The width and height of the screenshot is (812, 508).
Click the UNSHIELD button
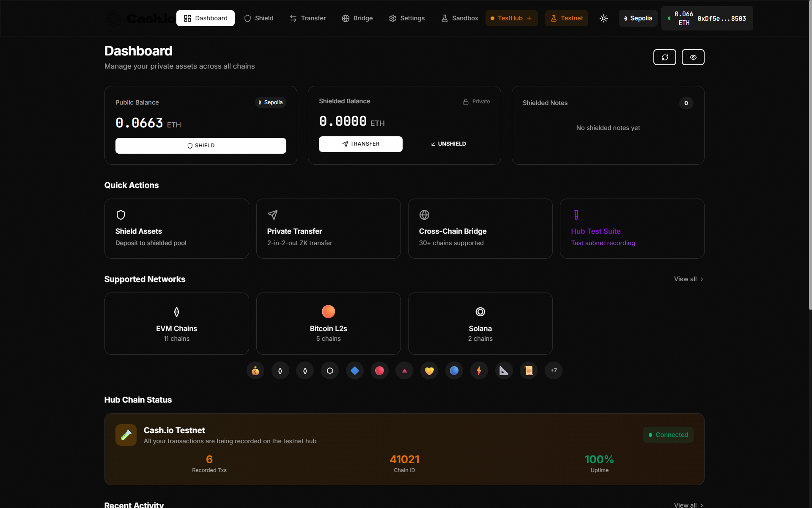coord(448,144)
